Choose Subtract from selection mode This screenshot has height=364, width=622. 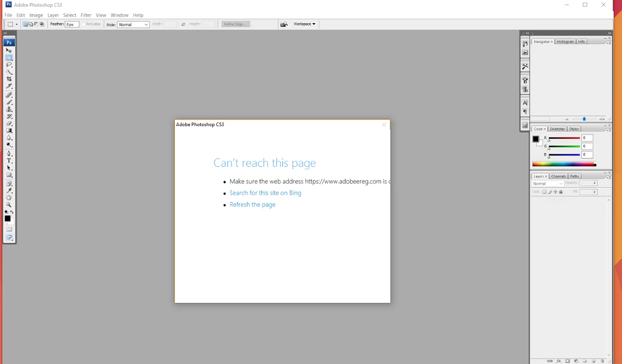(36, 24)
